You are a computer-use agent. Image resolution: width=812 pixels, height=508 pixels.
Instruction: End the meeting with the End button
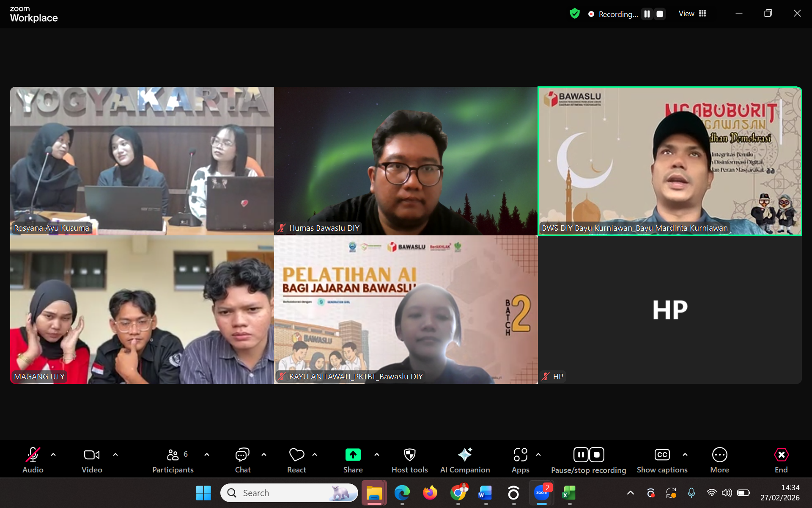(781, 460)
